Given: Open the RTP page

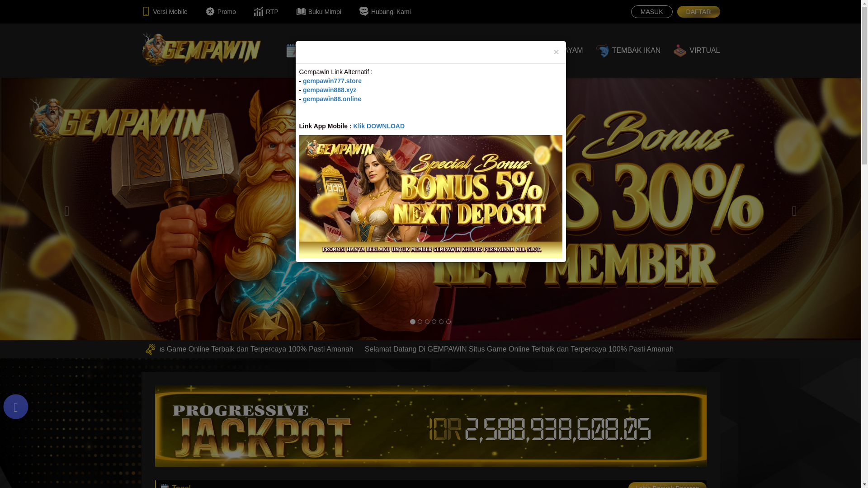Looking at the screenshot, I should pos(266,12).
